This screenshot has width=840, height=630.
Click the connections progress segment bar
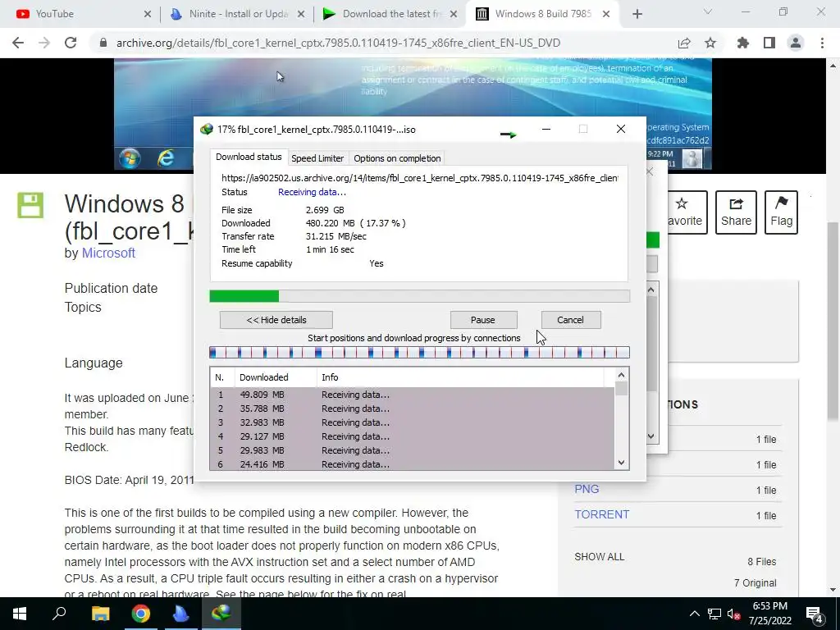tap(419, 353)
